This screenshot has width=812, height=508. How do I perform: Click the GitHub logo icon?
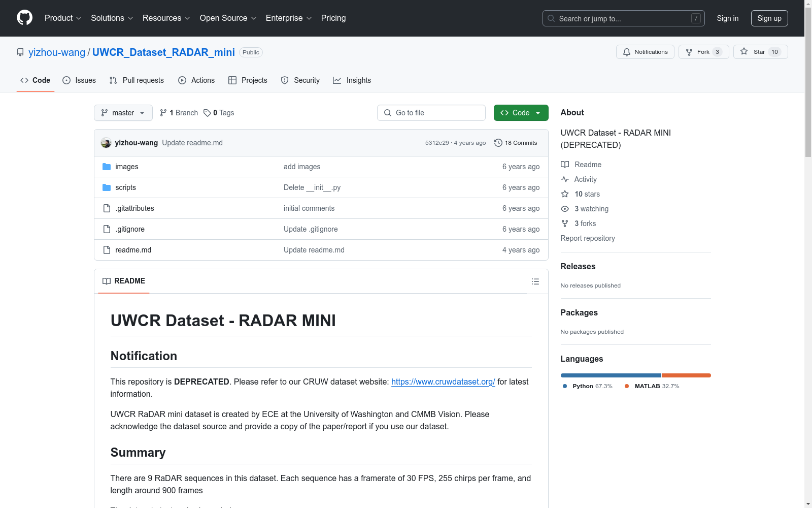24,18
